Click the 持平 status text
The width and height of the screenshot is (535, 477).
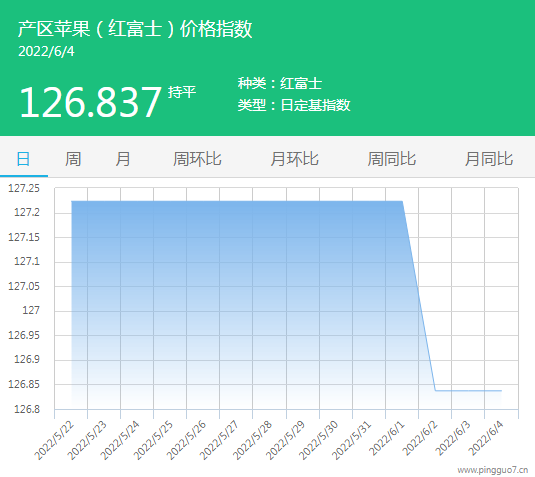click(182, 92)
